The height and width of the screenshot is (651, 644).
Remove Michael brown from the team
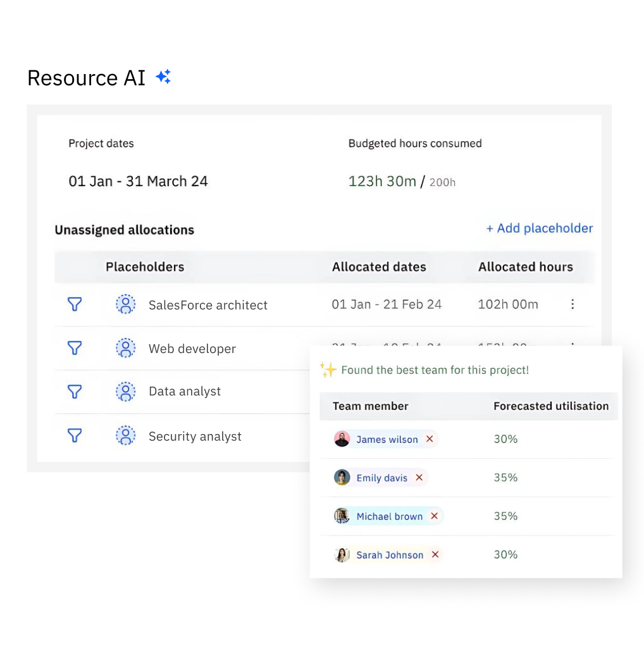coord(435,516)
